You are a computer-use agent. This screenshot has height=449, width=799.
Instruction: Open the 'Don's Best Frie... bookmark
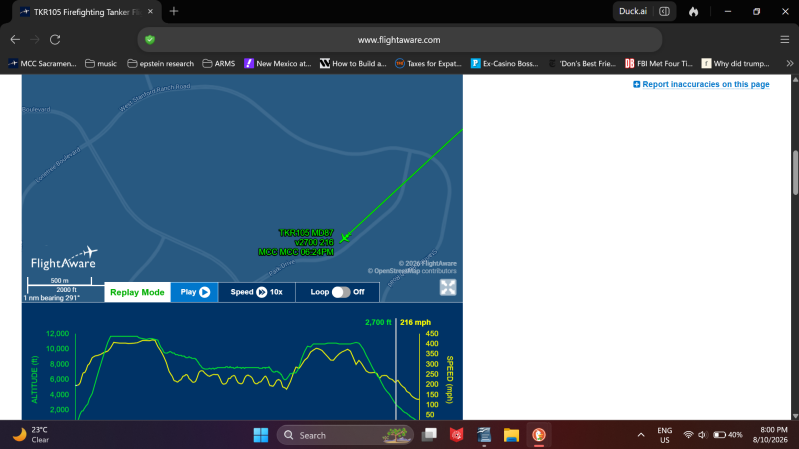[582, 64]
